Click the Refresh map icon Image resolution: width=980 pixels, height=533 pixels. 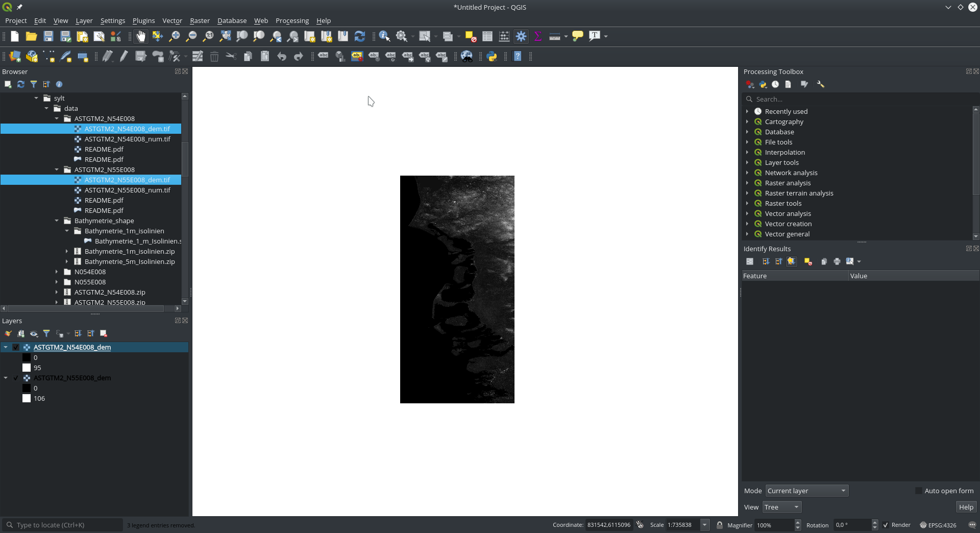(x=360, y=36)
